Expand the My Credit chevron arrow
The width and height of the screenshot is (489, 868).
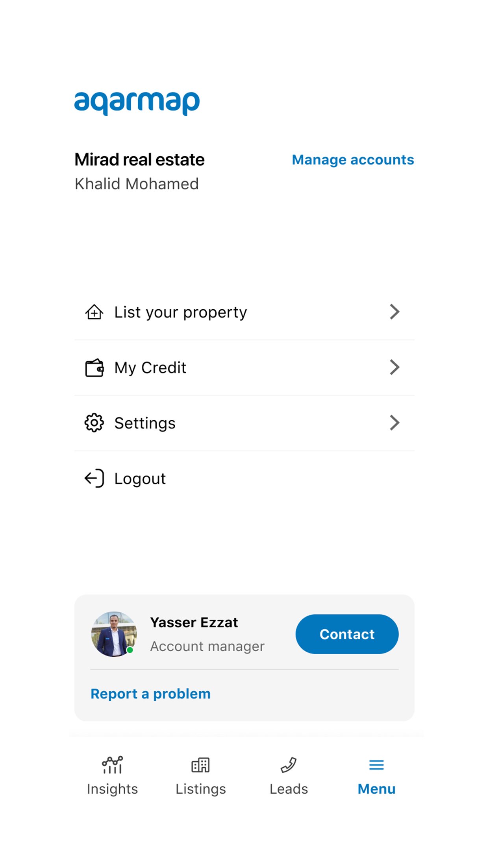coord(395,368)
